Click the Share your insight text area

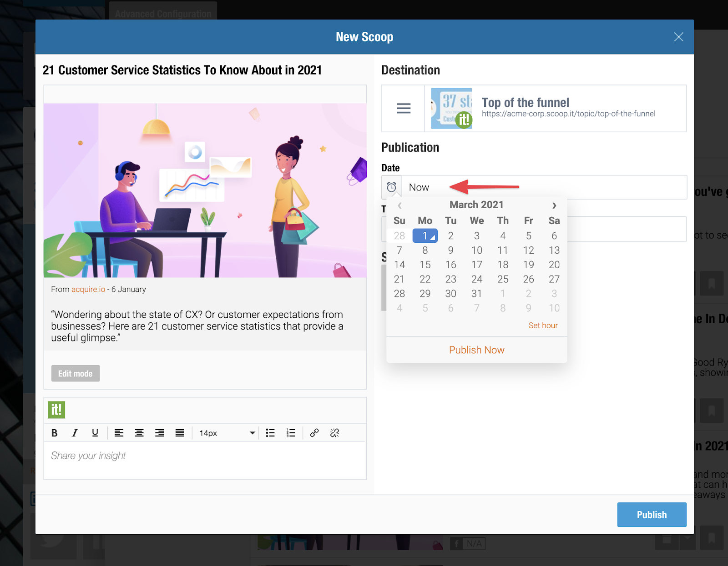(205, 460)
